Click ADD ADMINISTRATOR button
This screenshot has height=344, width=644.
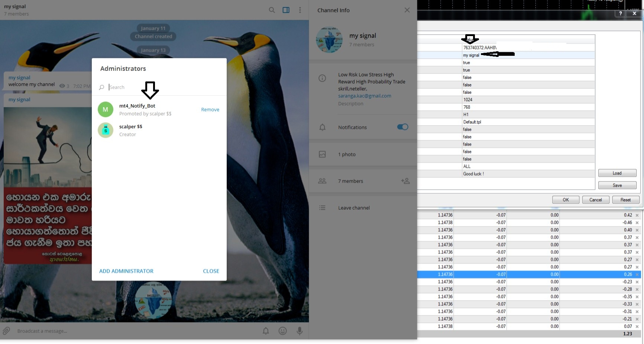tap(126, 271)
